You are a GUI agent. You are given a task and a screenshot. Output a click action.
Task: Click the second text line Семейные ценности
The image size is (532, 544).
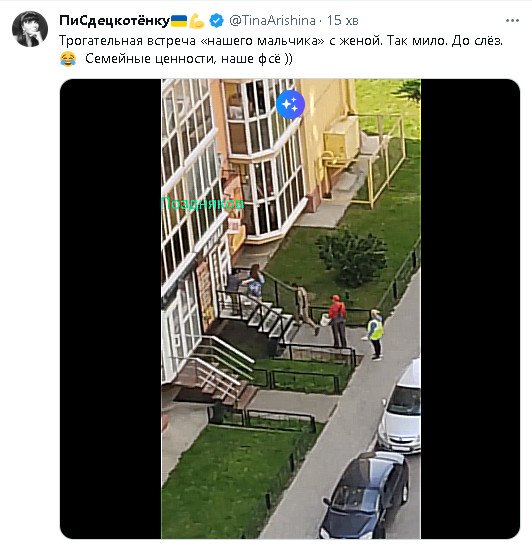(x=189, y=59)
